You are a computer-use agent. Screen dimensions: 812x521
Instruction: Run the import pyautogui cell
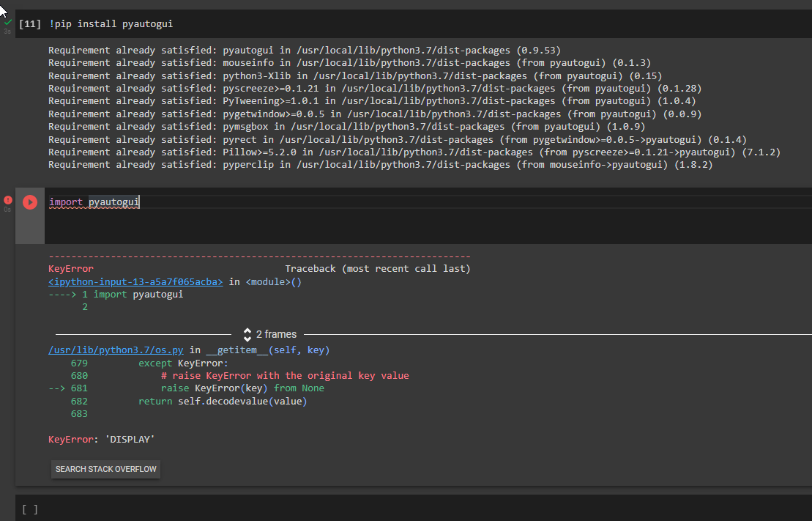tap(30, 202)
